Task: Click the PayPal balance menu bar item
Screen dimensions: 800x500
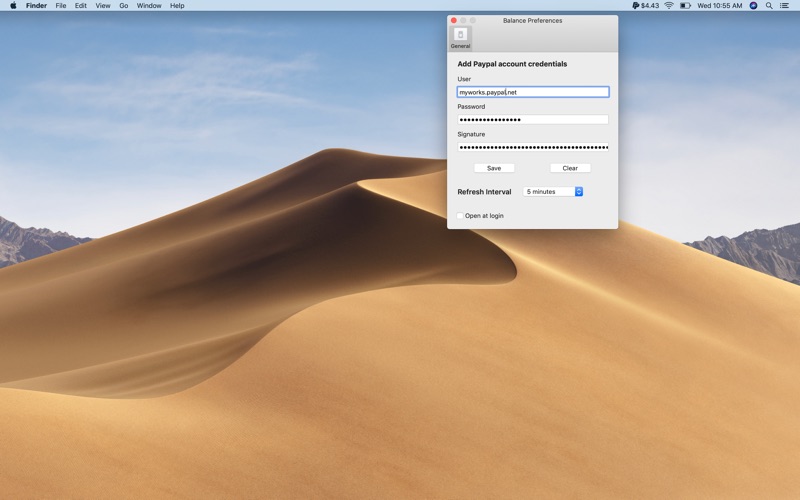Action: tap(645, 6)
